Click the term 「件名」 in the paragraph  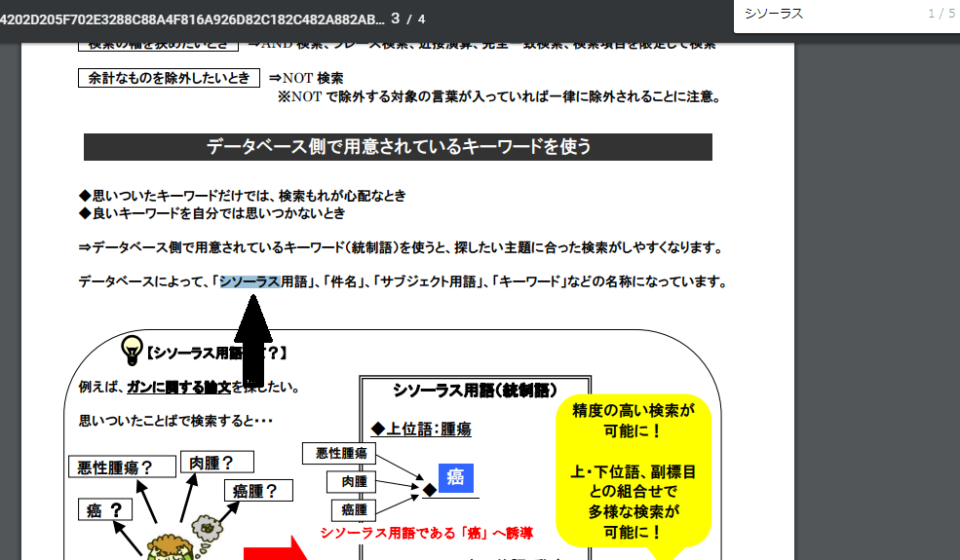[343, 281]
